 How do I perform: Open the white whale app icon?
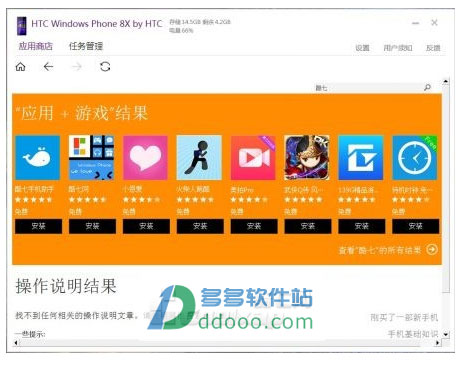[x=38, y=157]
